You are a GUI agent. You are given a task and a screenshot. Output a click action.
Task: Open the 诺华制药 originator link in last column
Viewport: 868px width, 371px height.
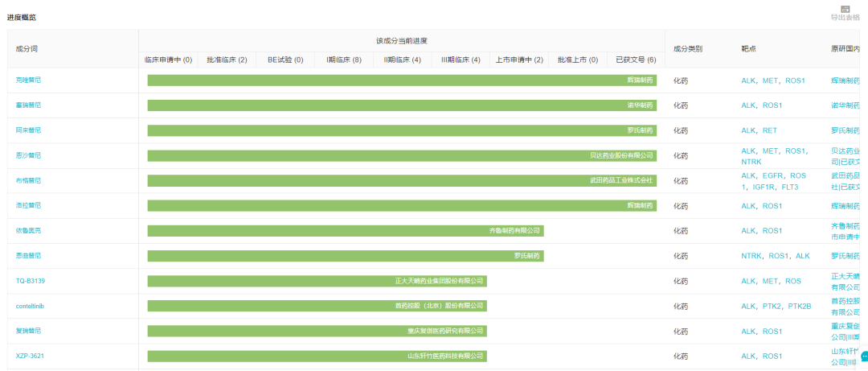click(x=845, y=105)
